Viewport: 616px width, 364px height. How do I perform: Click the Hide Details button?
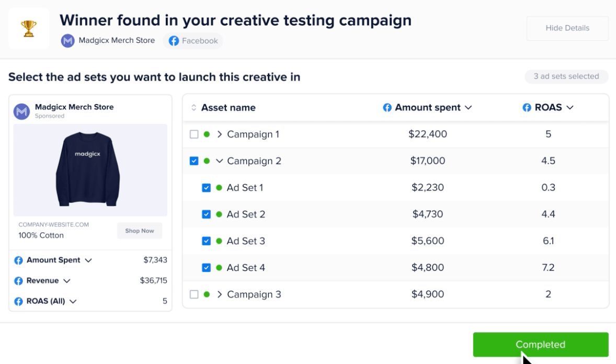pyautogui.click(x=567, y=28)
